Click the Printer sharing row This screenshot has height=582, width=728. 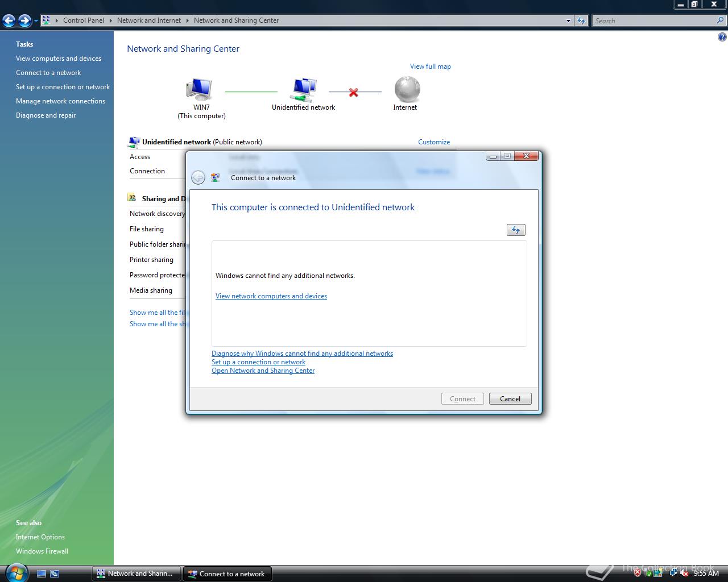[x=151, y=260]
